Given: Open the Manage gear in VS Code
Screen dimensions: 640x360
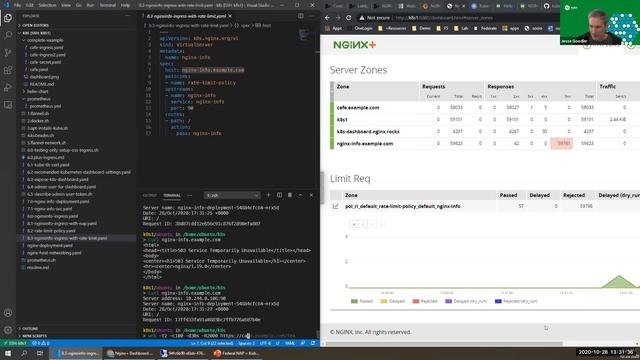Looking at the screenshot, I should pyautogui.click(x=8, y=330).
